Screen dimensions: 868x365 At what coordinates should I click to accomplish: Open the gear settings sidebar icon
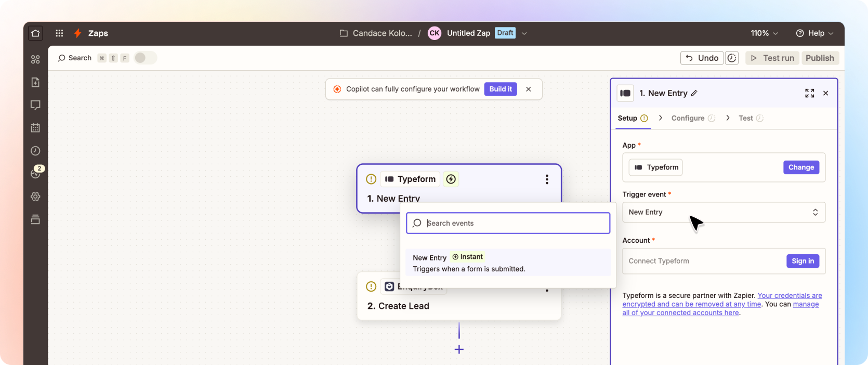35,197
